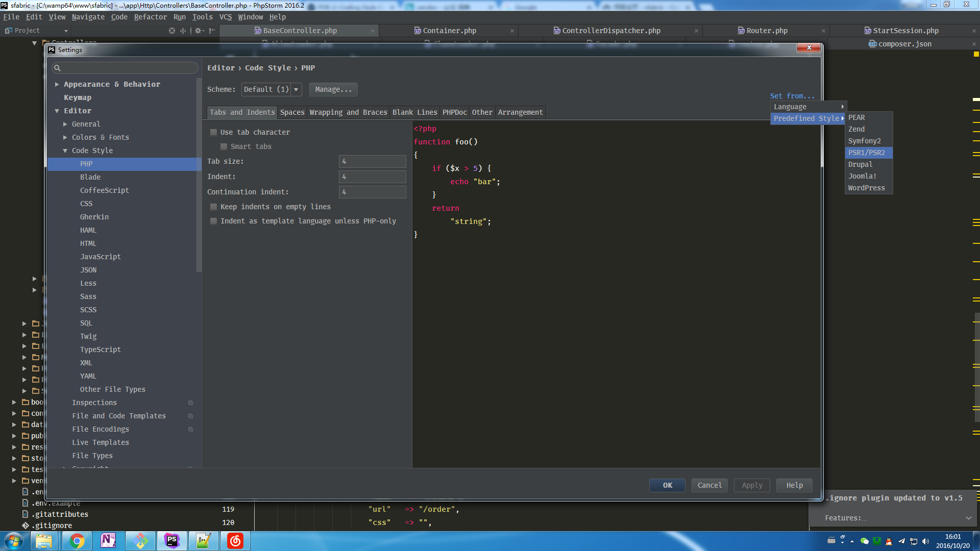Expand the General settings node
This screenshot has height=551, width=980.
pos(65,124)
